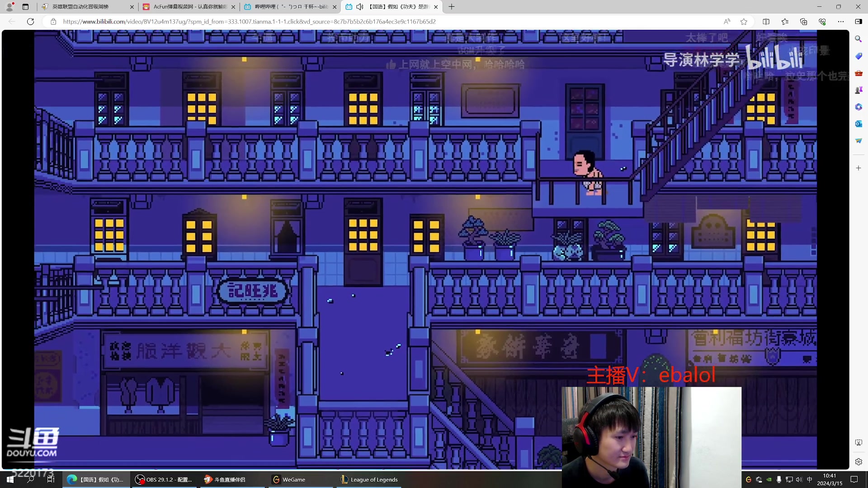Mute the playing bilibili tab
The image size is (868, 488).
point(360,7)
